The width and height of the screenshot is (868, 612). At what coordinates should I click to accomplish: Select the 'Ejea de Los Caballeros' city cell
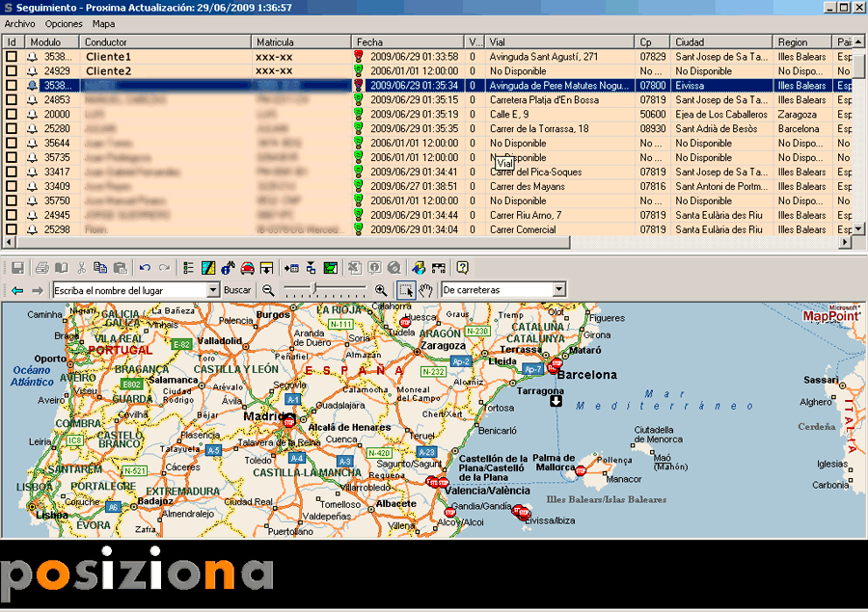(721, 115)
